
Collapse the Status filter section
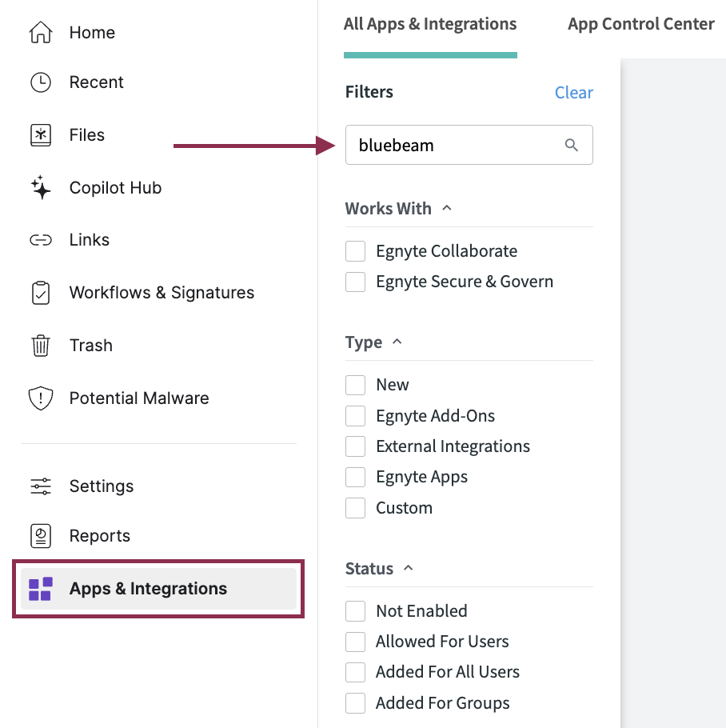pyautogui.click(x=409, y=568)
